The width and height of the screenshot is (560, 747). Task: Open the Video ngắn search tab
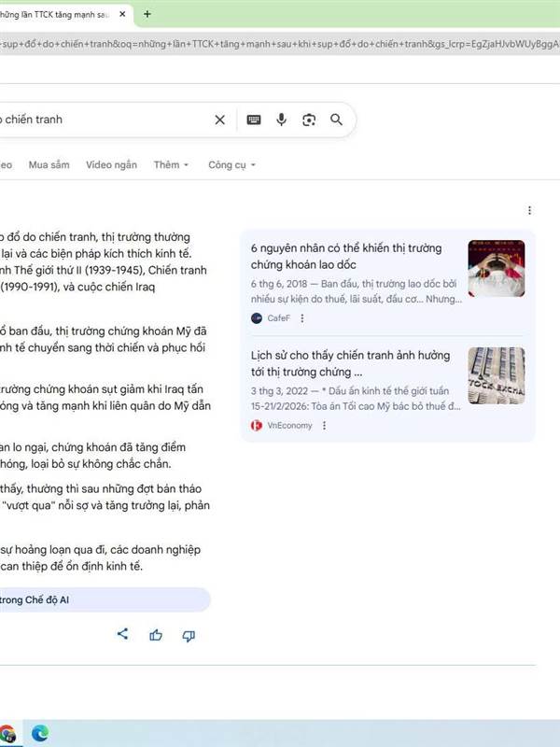pos(111,165)
